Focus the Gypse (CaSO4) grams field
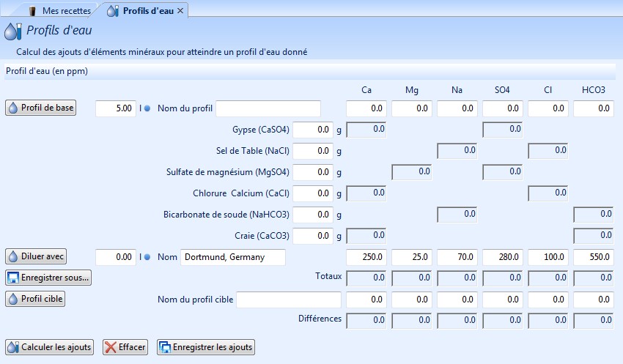623x364 pixels. 313,130
